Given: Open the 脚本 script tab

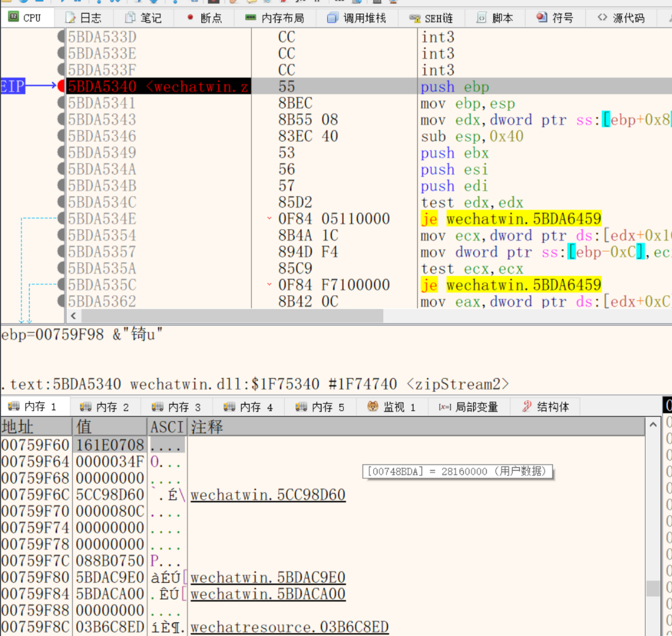Looking at the screenshot, I should (495, 18).
